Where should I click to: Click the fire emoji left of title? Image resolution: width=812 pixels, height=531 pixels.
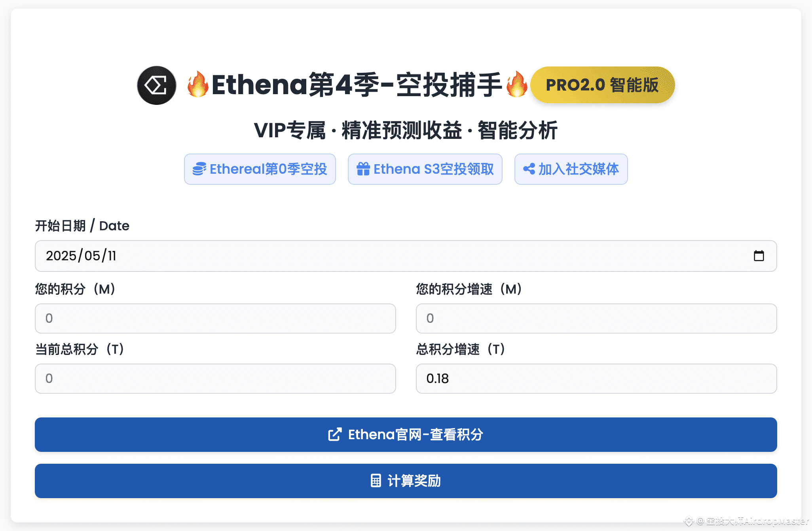(x=198, y=84)
